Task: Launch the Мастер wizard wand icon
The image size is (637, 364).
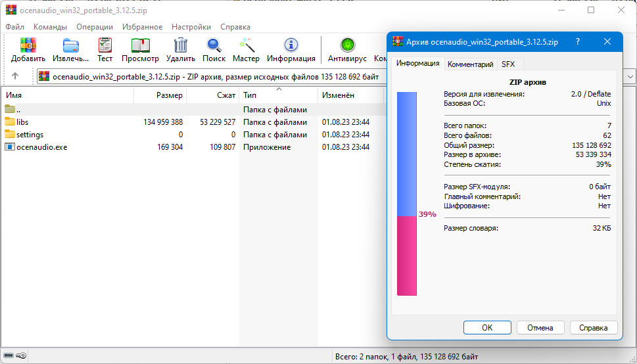Action: 246,45
